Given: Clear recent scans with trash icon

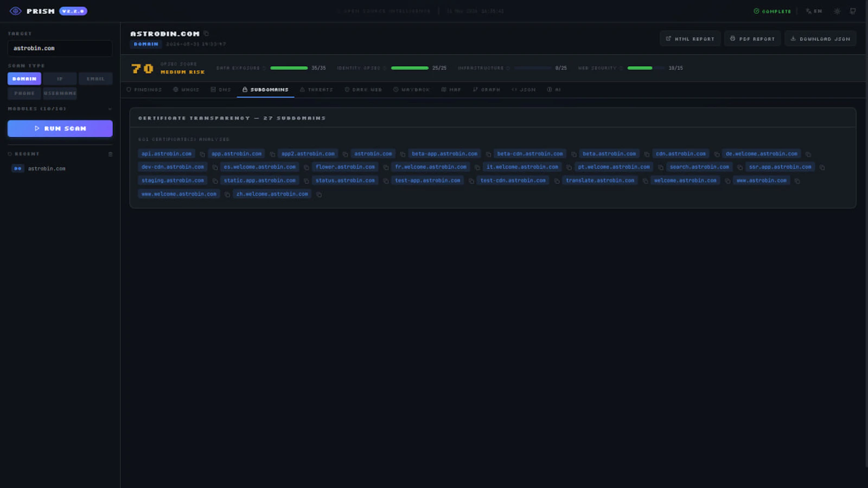Looking at the screenshot, I should (x=110, y=154).
